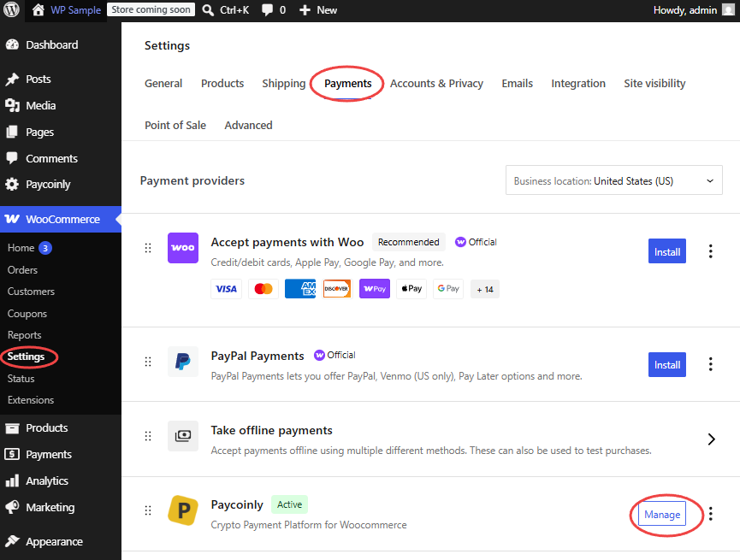This screenshot has width=740, height=560.
Task: Click the drag handle for Accept payments with Woo
Action: tap(148, 248)
